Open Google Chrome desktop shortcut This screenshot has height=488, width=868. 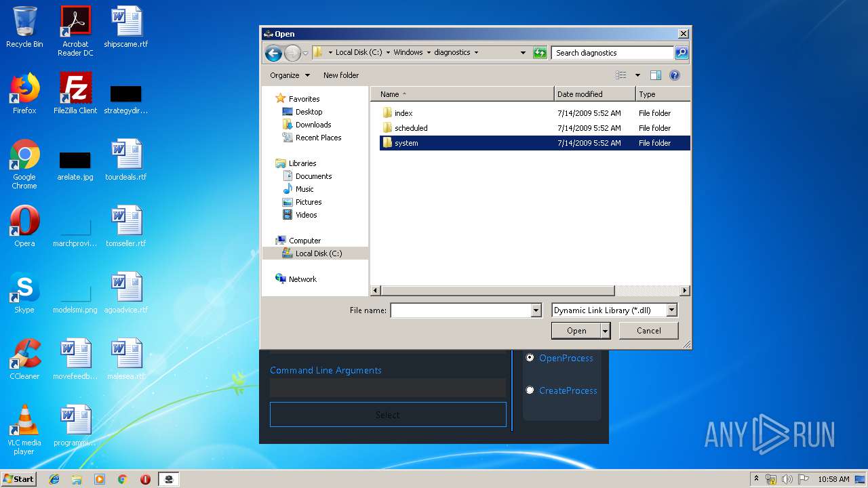tap(24, 164)
